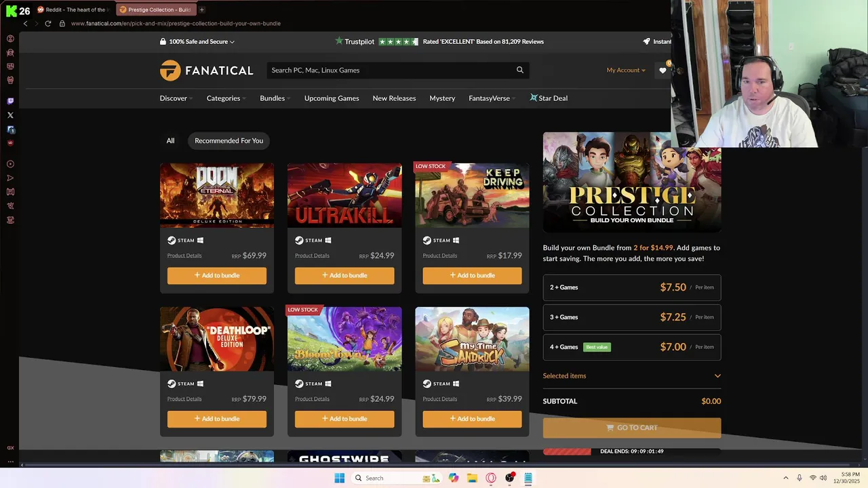Screen dimensions: 868x488
Task: Open the Notepad taskbar icon
Action: pyautogui.click(x=528, y=478)
